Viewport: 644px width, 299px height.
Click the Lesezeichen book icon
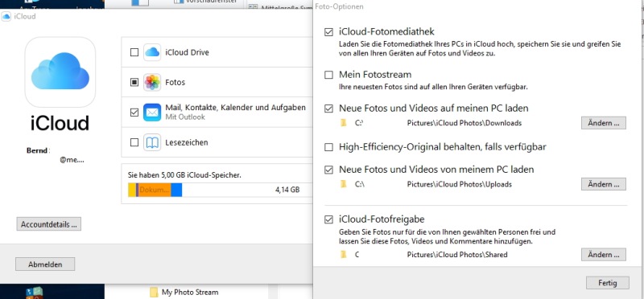152,142
